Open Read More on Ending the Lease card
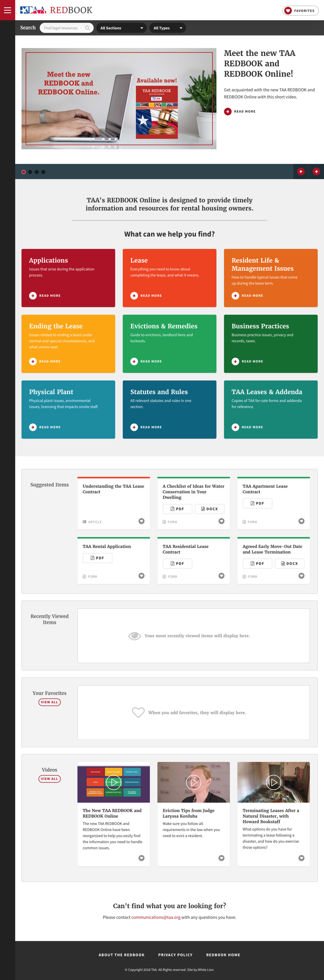The image size is (324, 980). coord(45,361)
